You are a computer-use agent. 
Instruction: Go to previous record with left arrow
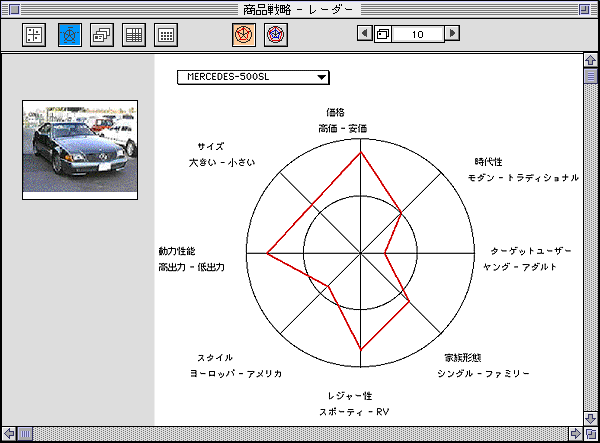[365, 33]
